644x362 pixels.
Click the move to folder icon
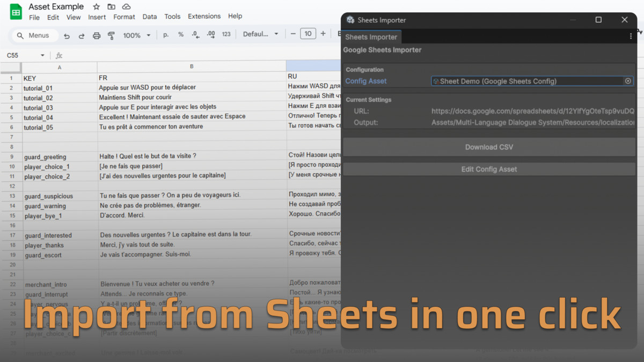tap(111, 7)
